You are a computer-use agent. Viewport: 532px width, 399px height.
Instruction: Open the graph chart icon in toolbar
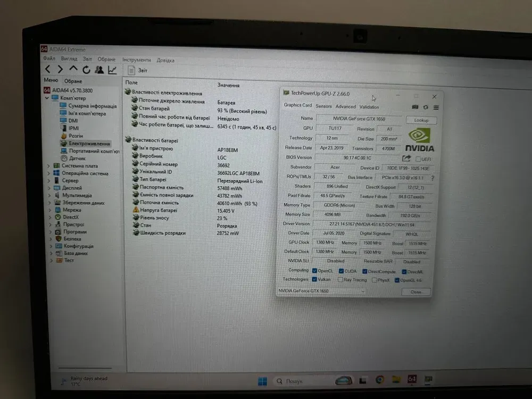pos(112,70)
